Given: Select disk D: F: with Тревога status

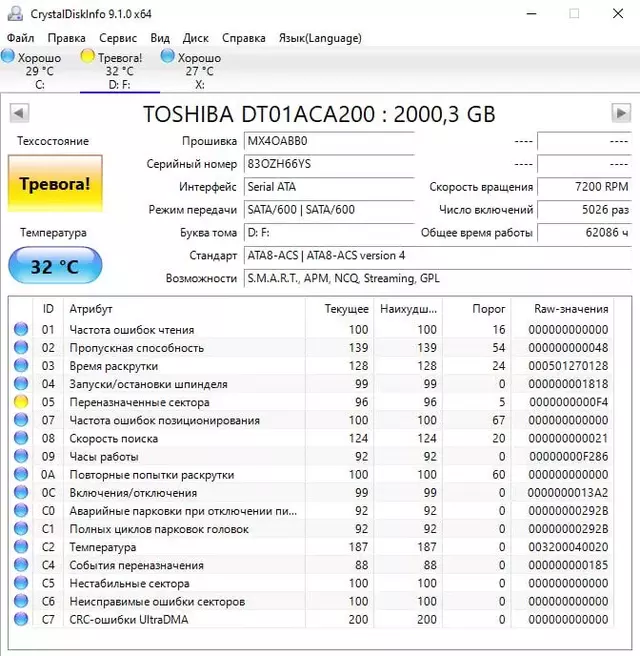Looking at the screenshot, I should pyautogui.click(x=119, y=70).
